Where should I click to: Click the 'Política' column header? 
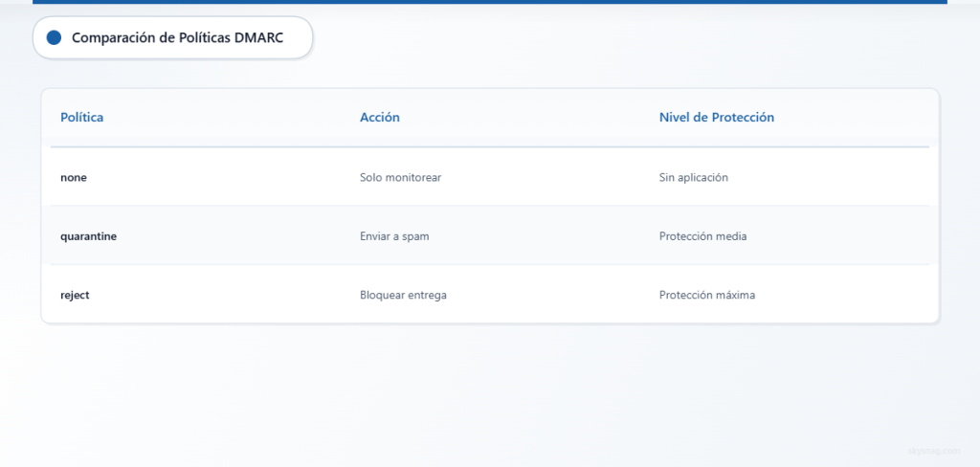(x=82, y=117)
